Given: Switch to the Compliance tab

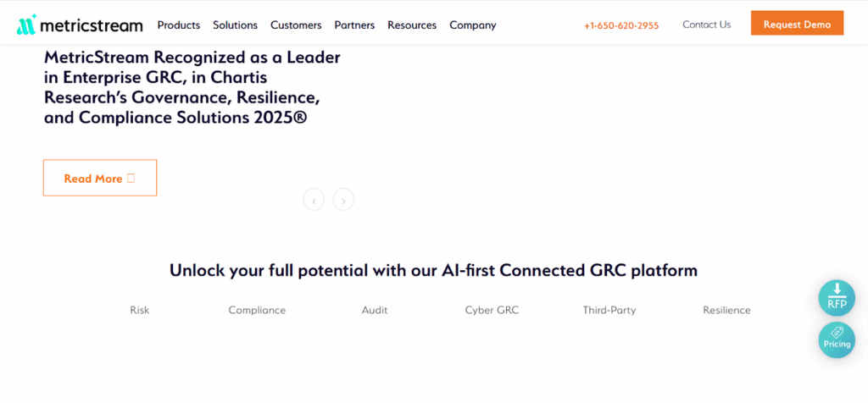Looking at the screenshot, I should tap(257, 310).
